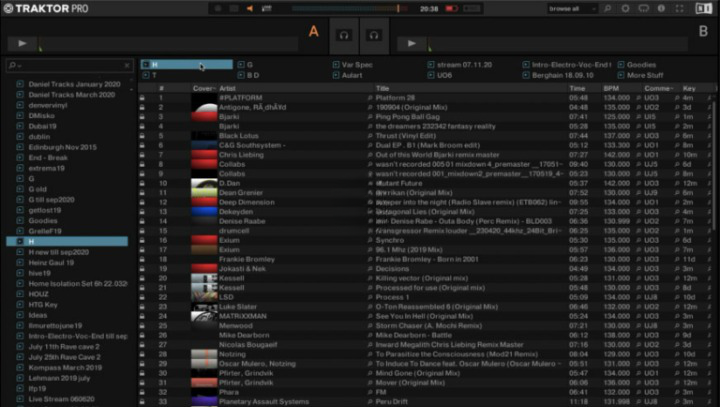This screenshot has width=720, height=407.
Task: Click search icon beside Nicolas Bougaeif artist
Action: (370, 345)
